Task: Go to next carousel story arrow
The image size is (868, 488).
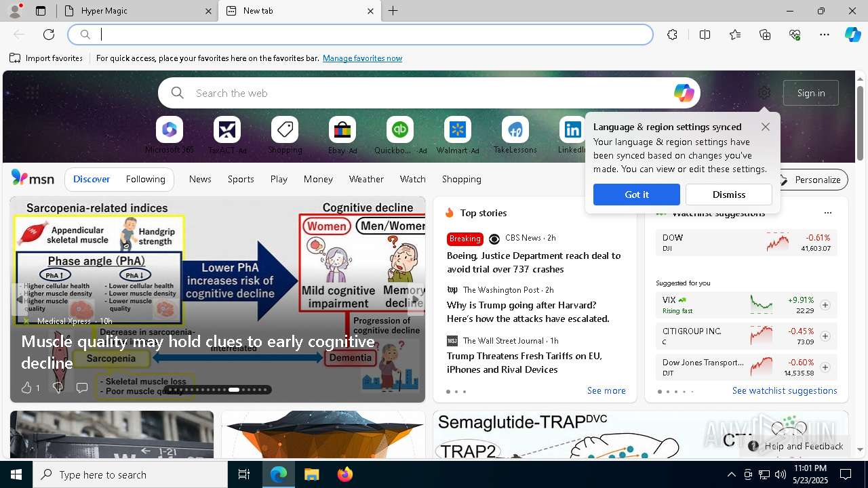Action: pyautogui.click(x=416, y=300)
